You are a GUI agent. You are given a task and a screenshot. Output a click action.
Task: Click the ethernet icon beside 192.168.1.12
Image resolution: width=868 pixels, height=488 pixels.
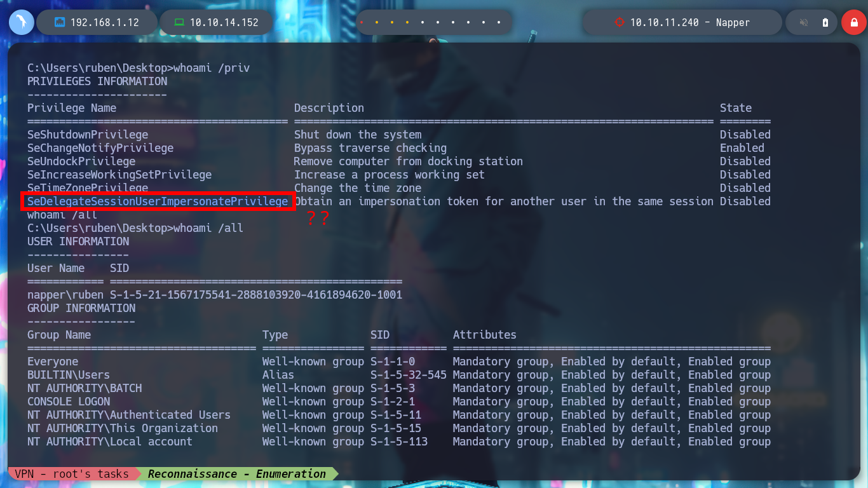coord(60,22)
